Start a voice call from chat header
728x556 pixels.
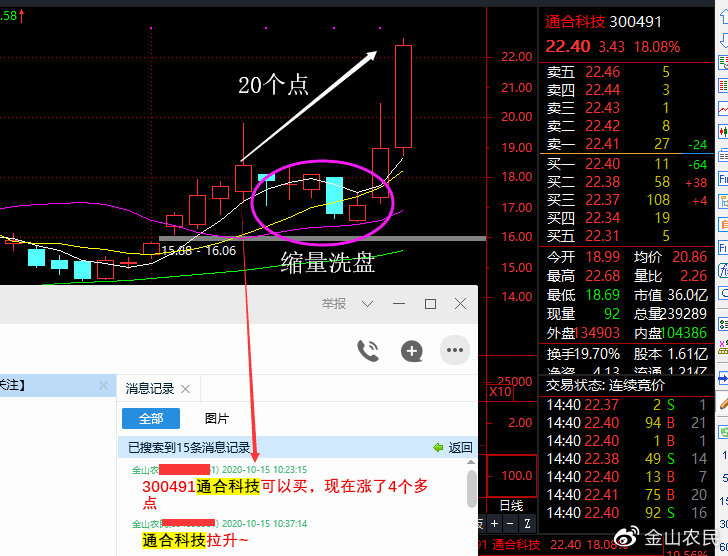[x=368, y=351]
